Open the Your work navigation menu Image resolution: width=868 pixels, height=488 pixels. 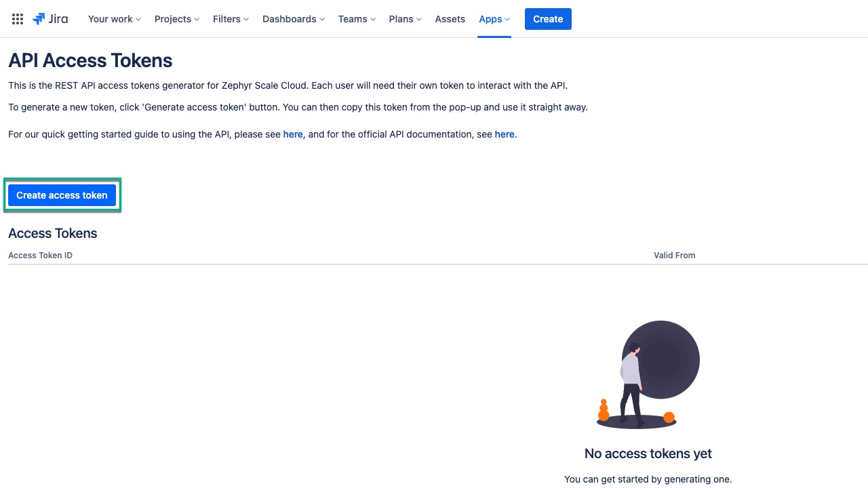click(113, 19)
